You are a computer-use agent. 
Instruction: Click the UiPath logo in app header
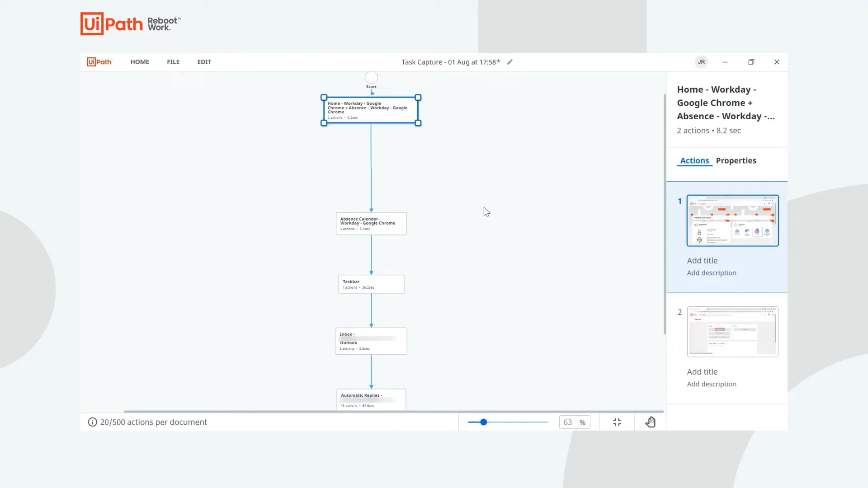(x=99, y=62)
